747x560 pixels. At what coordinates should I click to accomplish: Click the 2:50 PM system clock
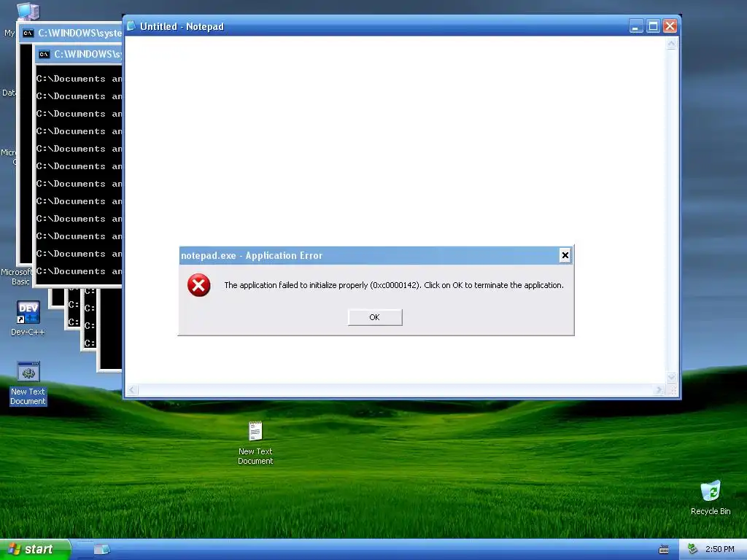719,550
